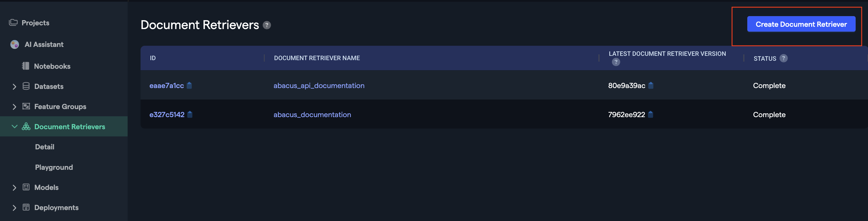Collapse the Document Retrievers sidebar section
868x221 pixels.
[x=14, y=127]
